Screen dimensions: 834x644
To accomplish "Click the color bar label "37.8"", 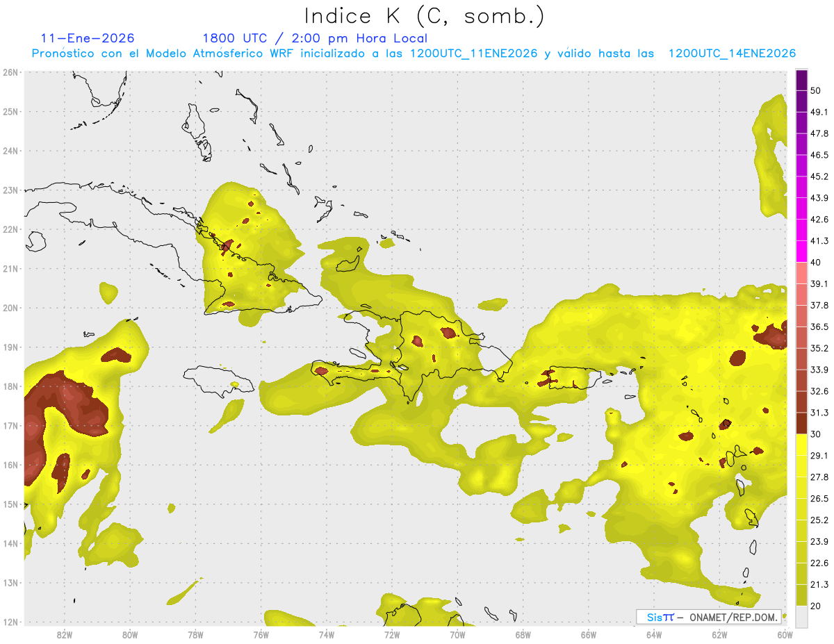I will tap(819, 305).
